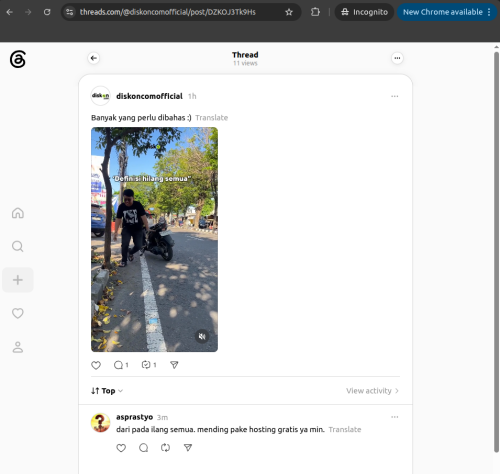Open the Extensions puzzle icon
Viewport: 500px width, 474px height.
pos(315,12)
